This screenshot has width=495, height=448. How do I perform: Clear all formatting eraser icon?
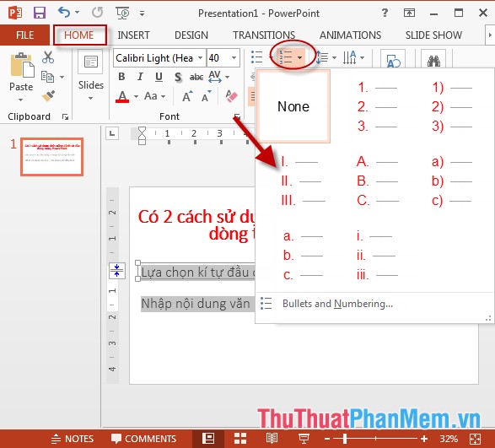[231, 96]
